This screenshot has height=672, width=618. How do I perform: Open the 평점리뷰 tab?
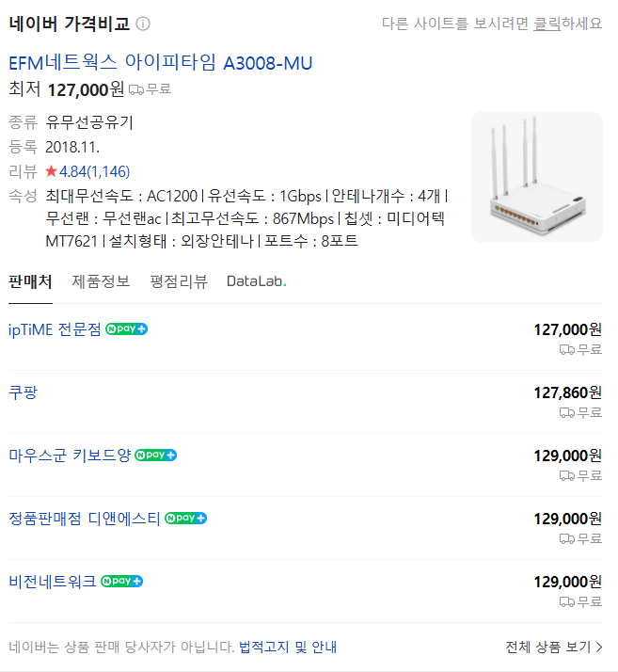[x=179, y=281]
